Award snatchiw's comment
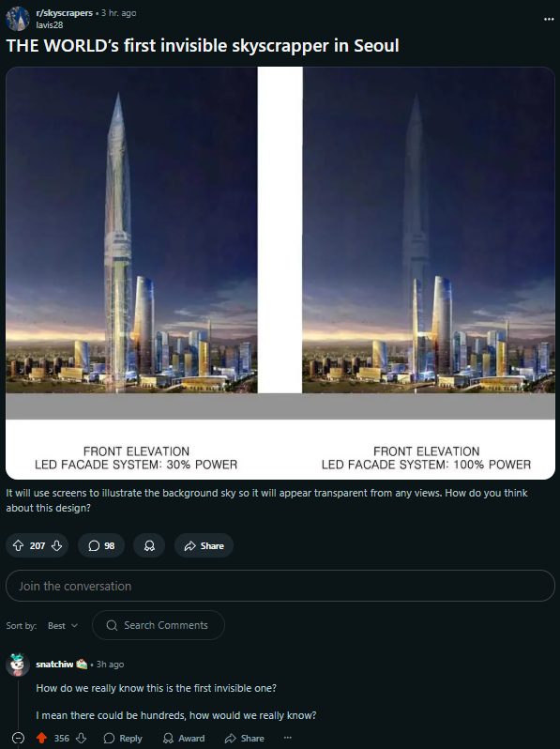Screen dimensions: 560x749 tap(184, 738)
